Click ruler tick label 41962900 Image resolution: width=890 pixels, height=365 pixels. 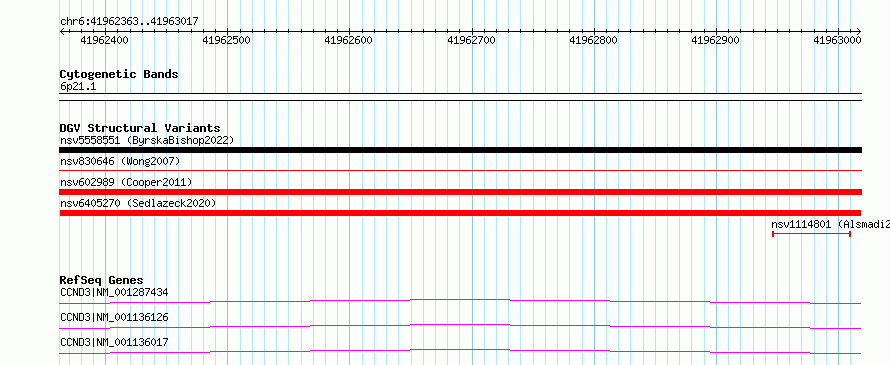pos(716,40)
